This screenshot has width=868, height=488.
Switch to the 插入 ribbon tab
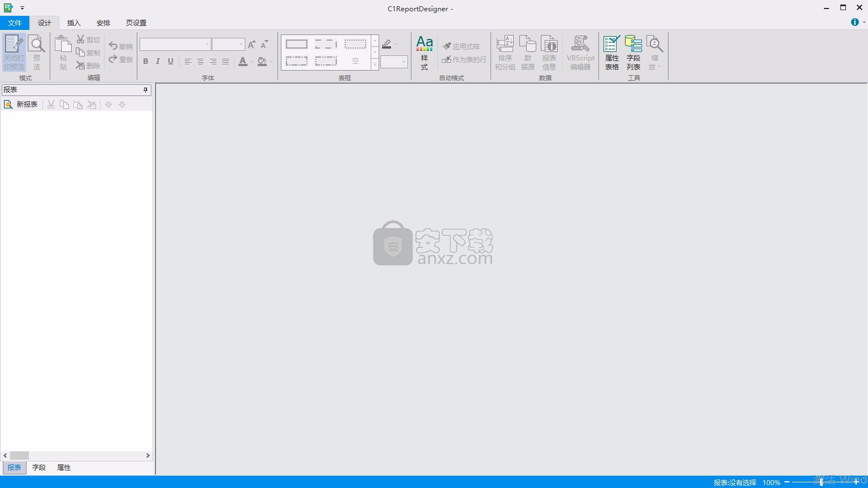coord(74,23)
